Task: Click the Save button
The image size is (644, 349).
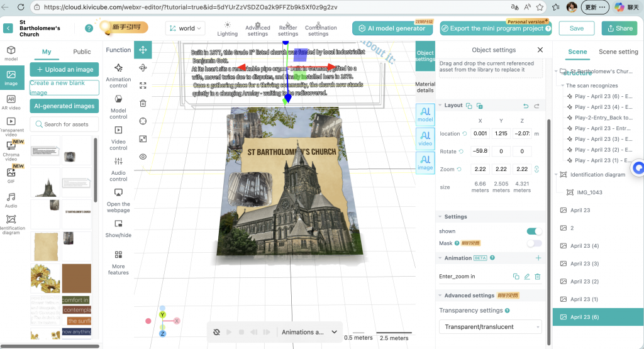Action: [x=577, y=28]
